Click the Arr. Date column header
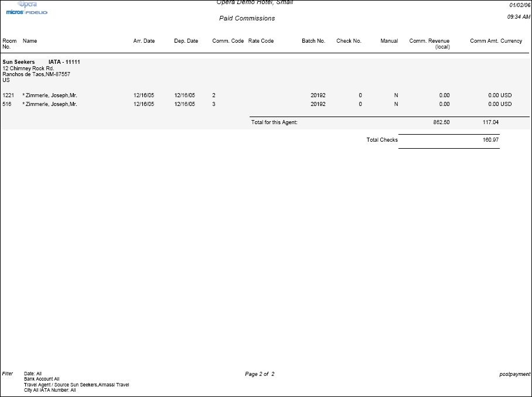The image size is (532, 397). [144, 40]
